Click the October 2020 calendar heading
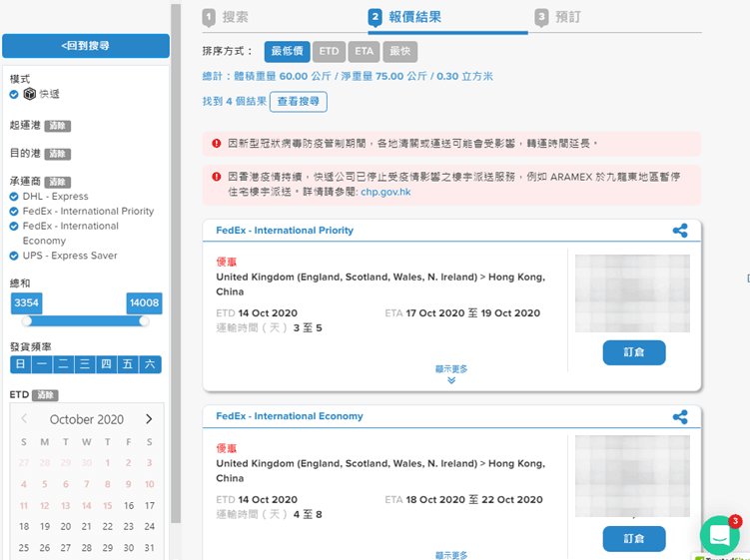 [87, 419]
